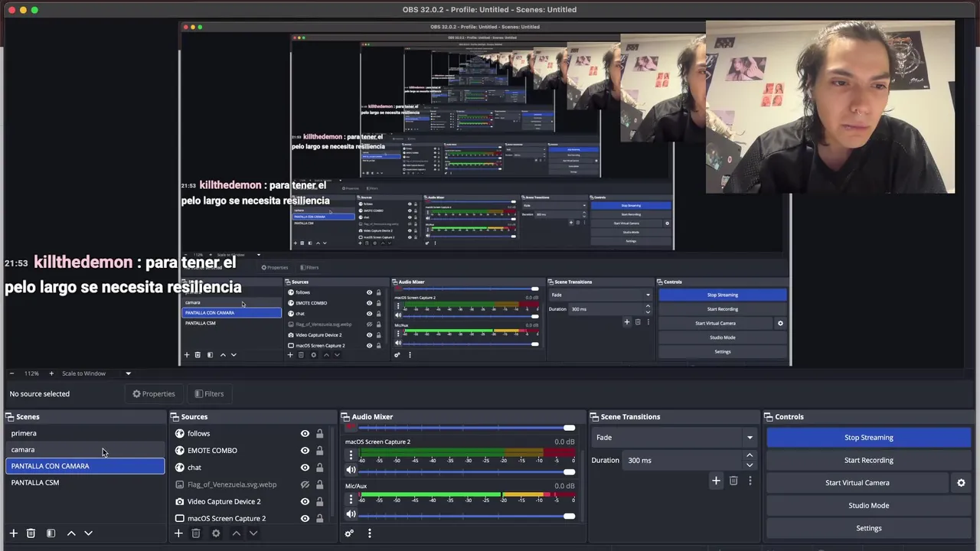Open the Fade transition dropdown
This screenshot has height=551, width=980.
[675, 438]
